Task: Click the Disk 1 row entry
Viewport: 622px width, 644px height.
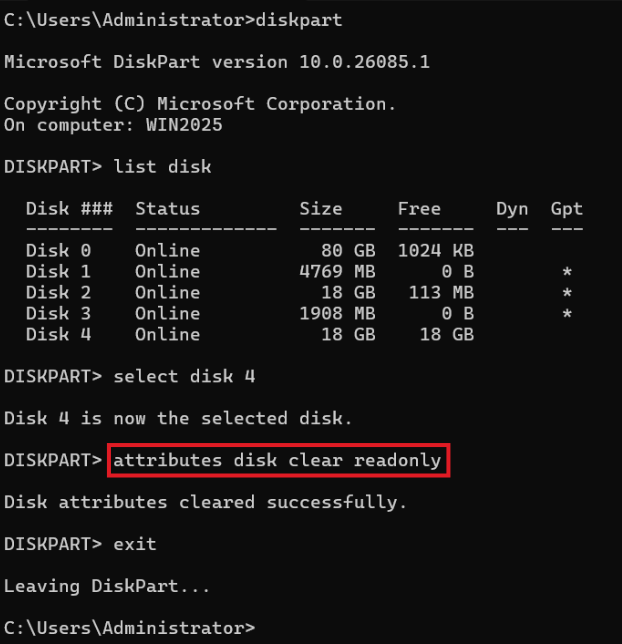Action: (299, 271)
